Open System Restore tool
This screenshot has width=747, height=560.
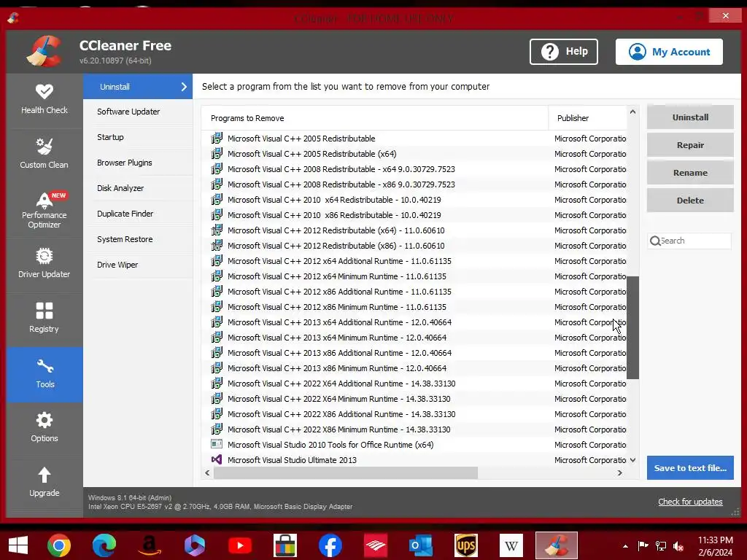click(x=138, y=239)
